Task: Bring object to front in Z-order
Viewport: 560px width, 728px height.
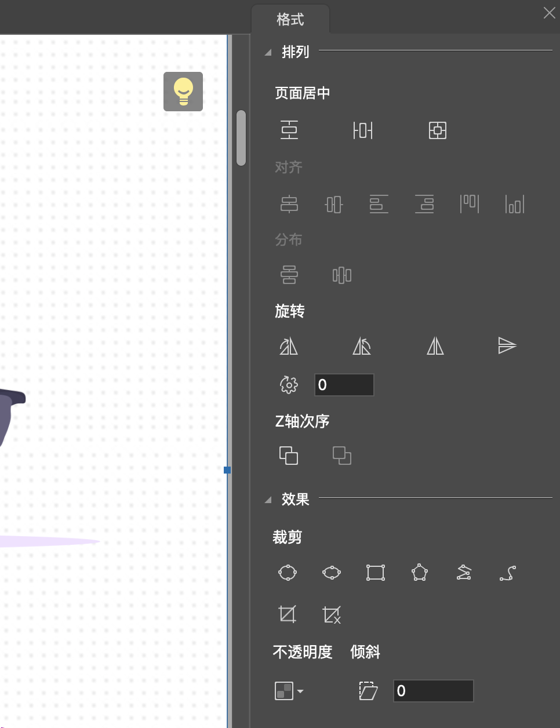Action: click(289, 456)
